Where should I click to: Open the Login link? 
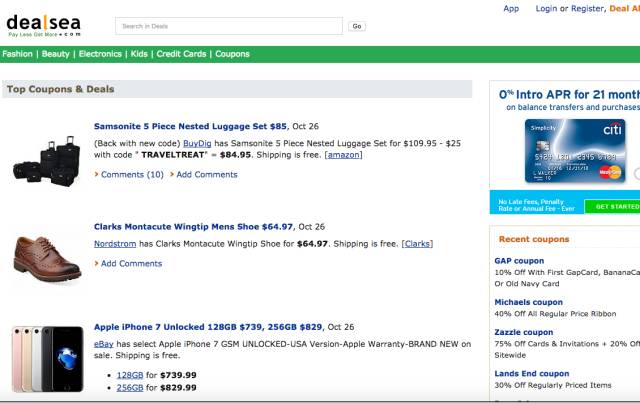(x=546, y=9)
